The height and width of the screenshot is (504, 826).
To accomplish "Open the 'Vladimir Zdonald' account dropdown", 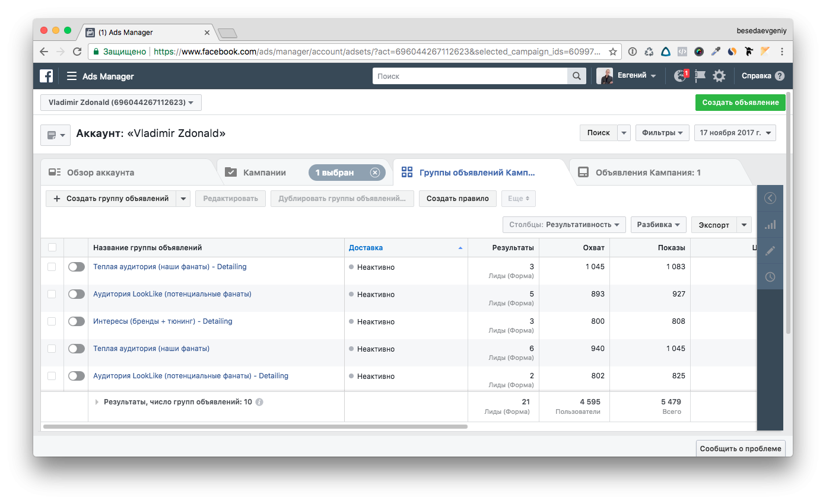I will click(x=121, y=103).
